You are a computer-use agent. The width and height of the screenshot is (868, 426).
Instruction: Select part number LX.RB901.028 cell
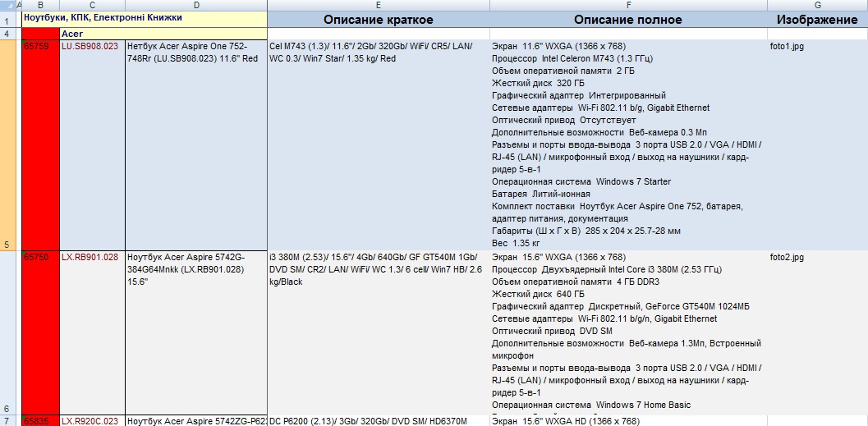(93, 332)
